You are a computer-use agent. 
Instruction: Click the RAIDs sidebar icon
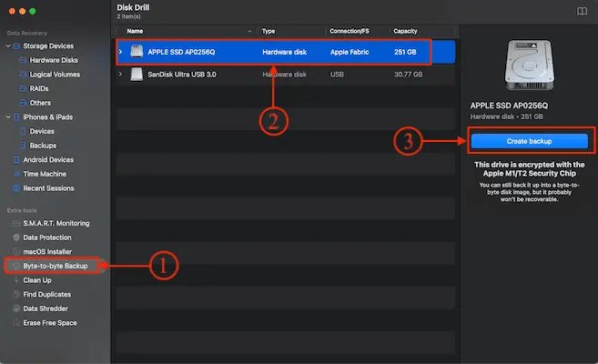[23, 89]
